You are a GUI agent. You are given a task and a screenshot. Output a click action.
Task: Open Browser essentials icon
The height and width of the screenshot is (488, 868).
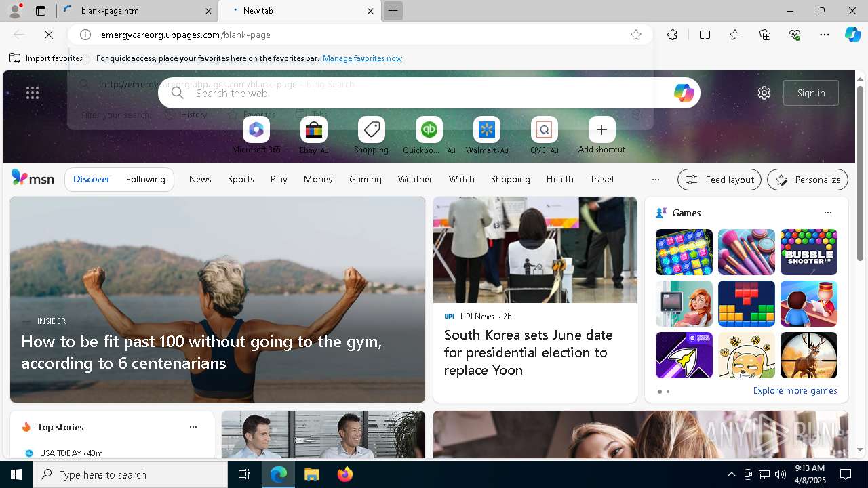(795, 35)
